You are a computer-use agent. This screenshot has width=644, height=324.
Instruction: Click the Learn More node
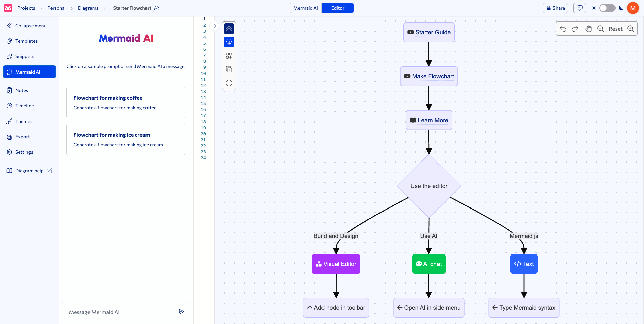coord(429,120)
